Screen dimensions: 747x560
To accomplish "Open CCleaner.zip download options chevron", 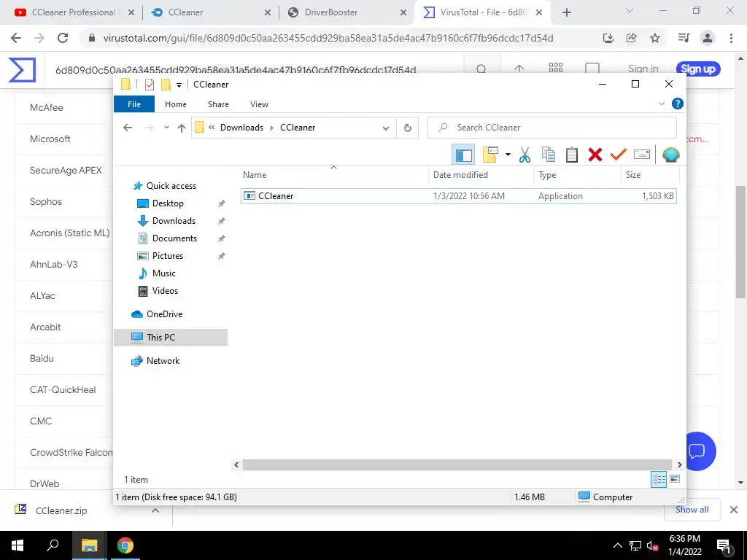I will point(155,510).
